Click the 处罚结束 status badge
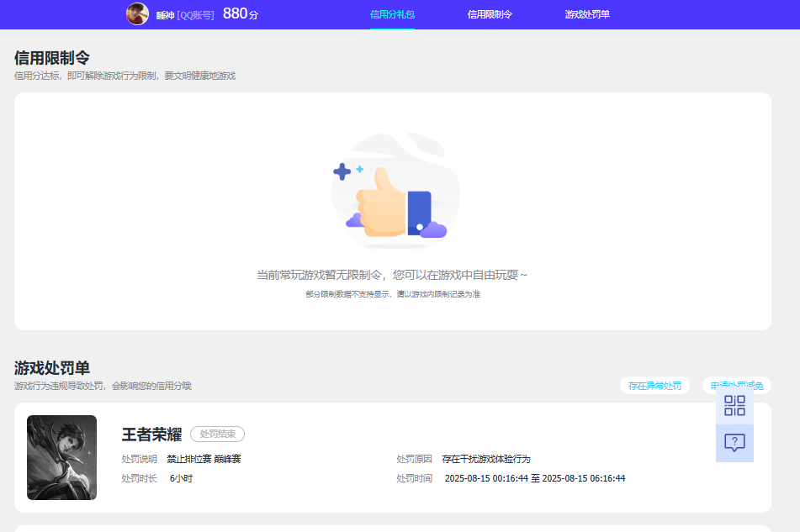 pyautogui.click(x=217, y=435)
